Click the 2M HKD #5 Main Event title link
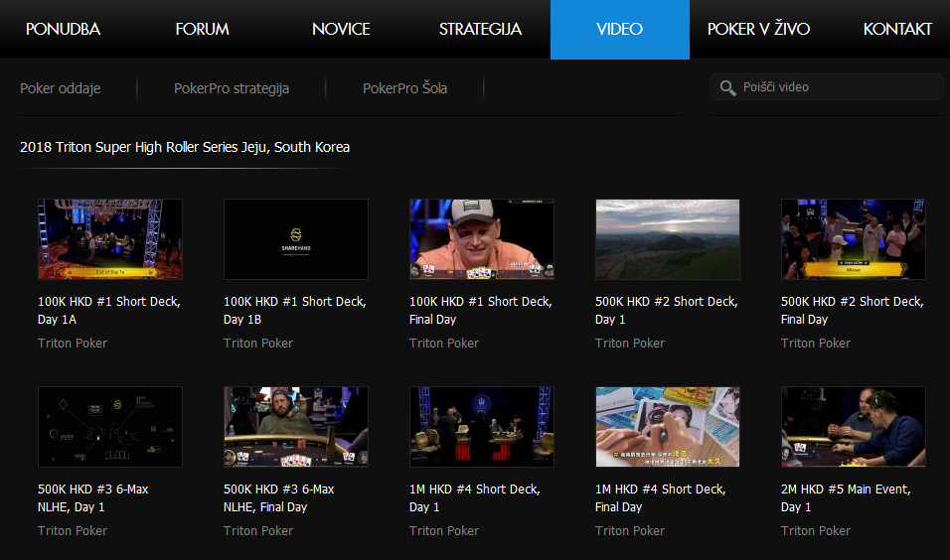 coord(845,497)
